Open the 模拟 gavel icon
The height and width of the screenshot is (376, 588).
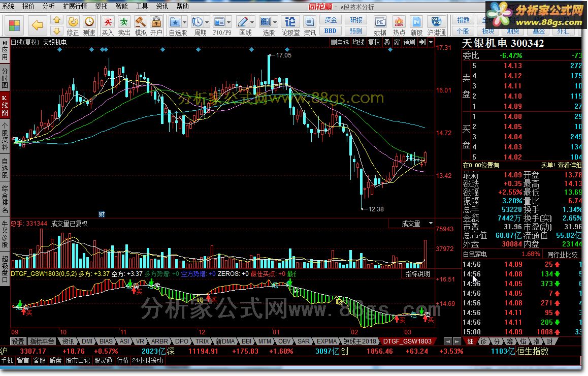pyautogui.click(x=140, y=22)
